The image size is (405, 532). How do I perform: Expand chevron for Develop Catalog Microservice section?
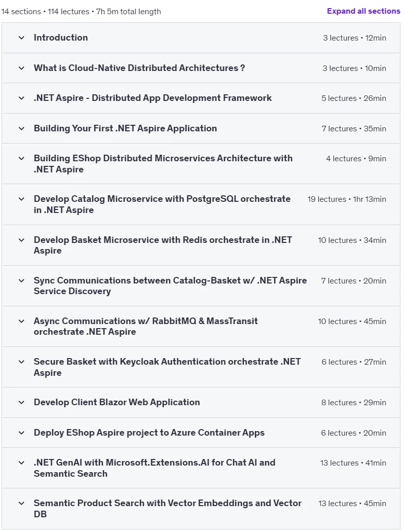21,199
